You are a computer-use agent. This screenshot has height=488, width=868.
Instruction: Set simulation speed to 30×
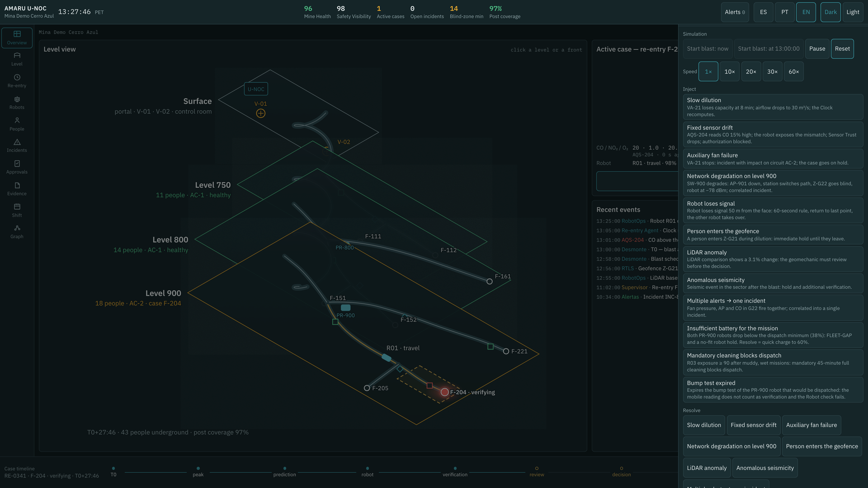[773, 72]
